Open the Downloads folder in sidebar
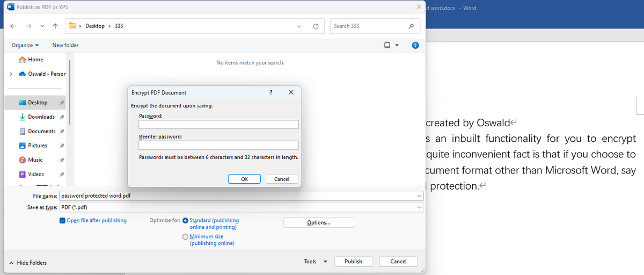Viewport: 644px width, 275px height. [x=41, y=117]
